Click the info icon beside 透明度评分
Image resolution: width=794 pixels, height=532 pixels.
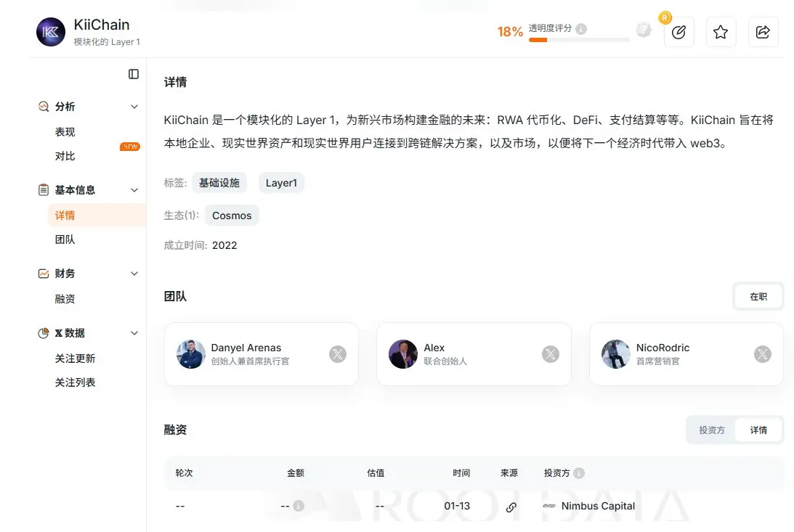[x=581, y=29]
